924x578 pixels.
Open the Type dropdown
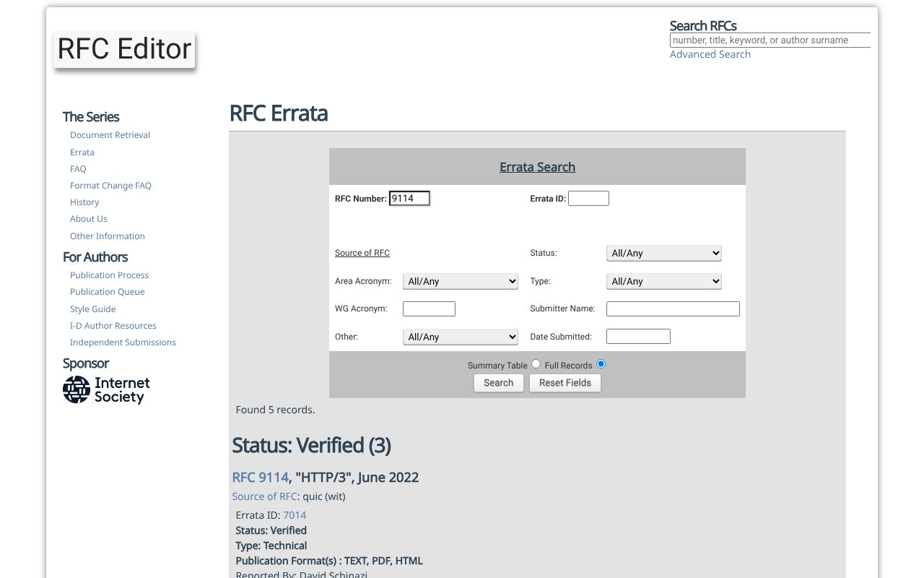point(663,281)
